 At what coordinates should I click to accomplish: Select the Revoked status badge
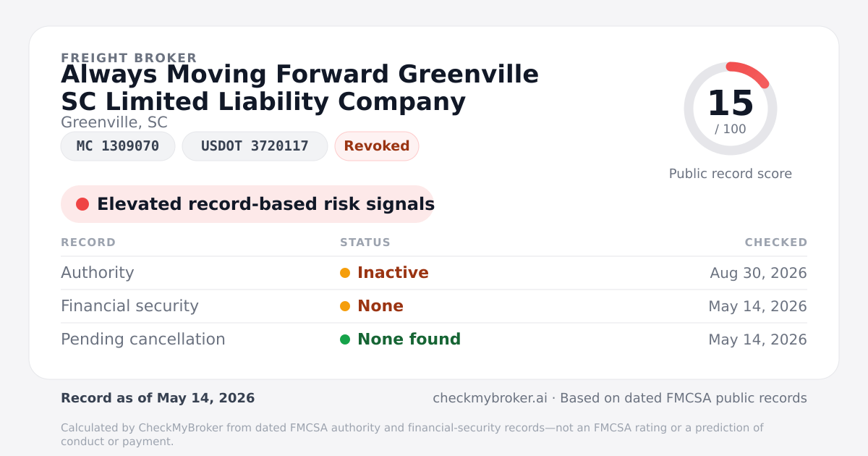tap(377, 146)
